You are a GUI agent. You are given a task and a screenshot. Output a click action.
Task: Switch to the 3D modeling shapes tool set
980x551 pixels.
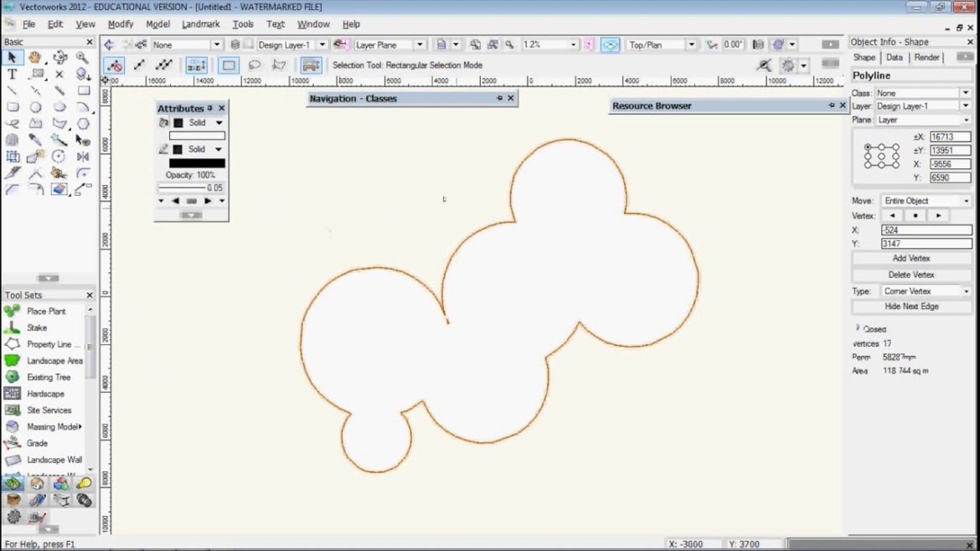coord(60,483)
